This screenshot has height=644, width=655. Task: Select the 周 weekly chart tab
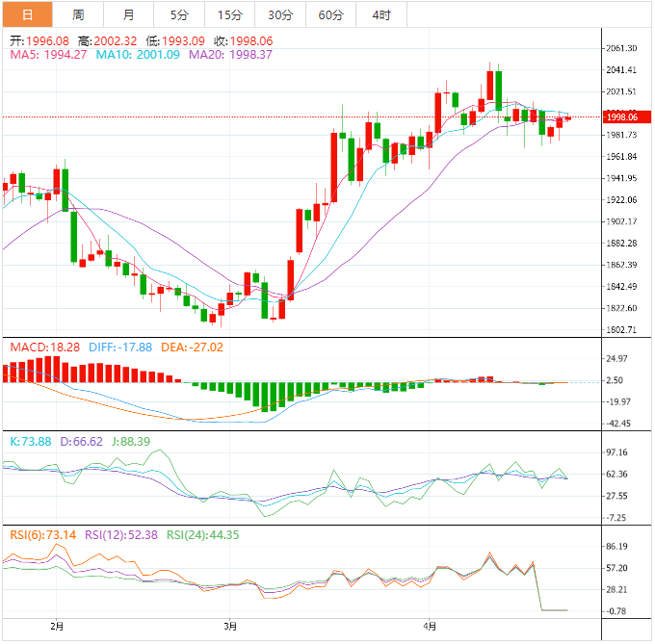(x=78, y=14)
